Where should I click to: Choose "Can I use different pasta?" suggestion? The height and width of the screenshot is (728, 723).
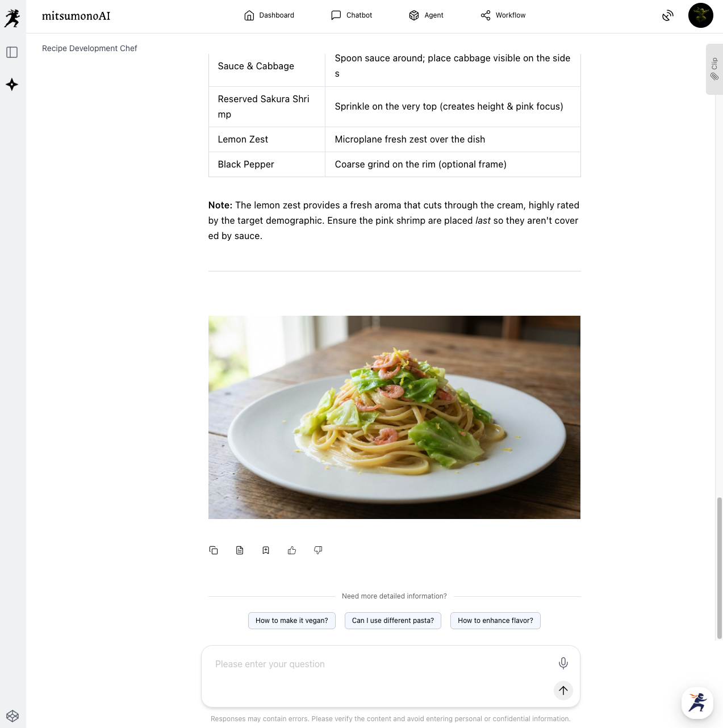[x=393, y=621]
